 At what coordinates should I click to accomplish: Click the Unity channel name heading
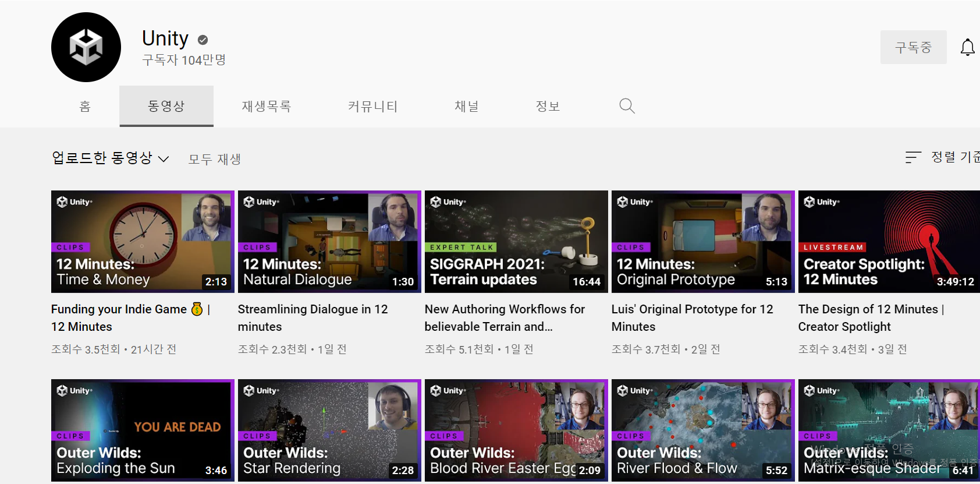click(165, 38)
